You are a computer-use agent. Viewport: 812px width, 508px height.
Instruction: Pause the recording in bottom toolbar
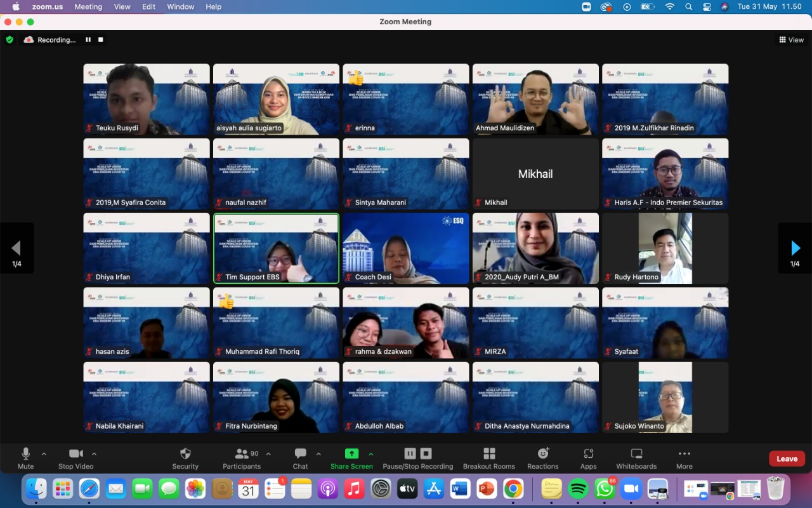410,453
